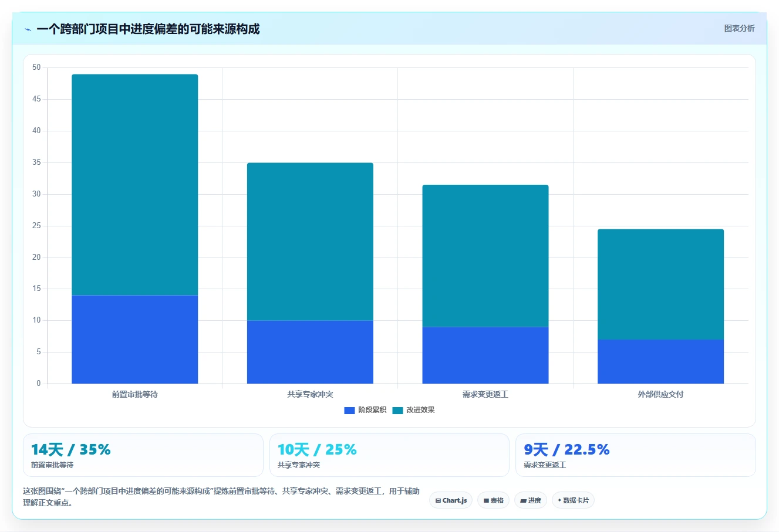The height and width of the screenshot is (532, 779).
Task: Click the 前置审批等待 x-axis label
Action: [x=135, y=394]
